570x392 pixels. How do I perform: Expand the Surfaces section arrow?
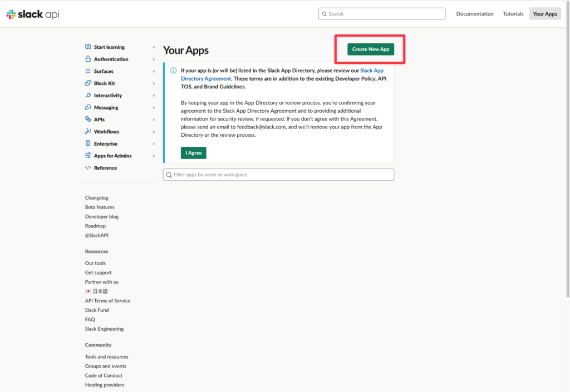pyautogui.click(x=154, y=72)
